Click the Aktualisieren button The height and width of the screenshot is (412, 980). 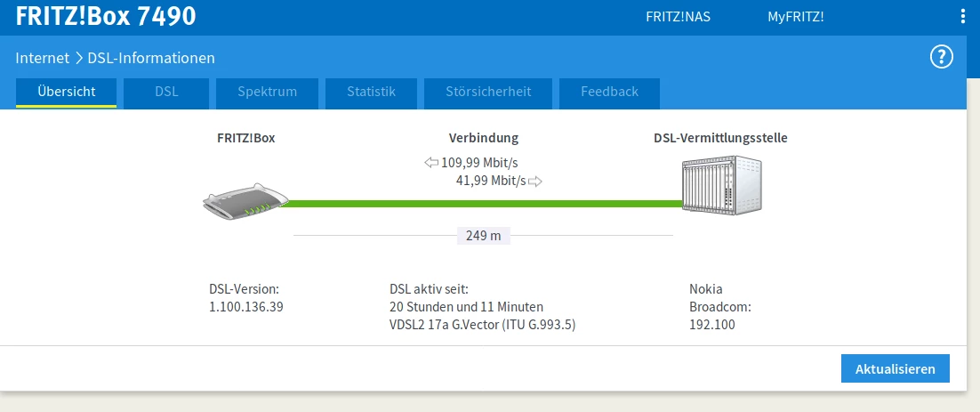[895, 369]
